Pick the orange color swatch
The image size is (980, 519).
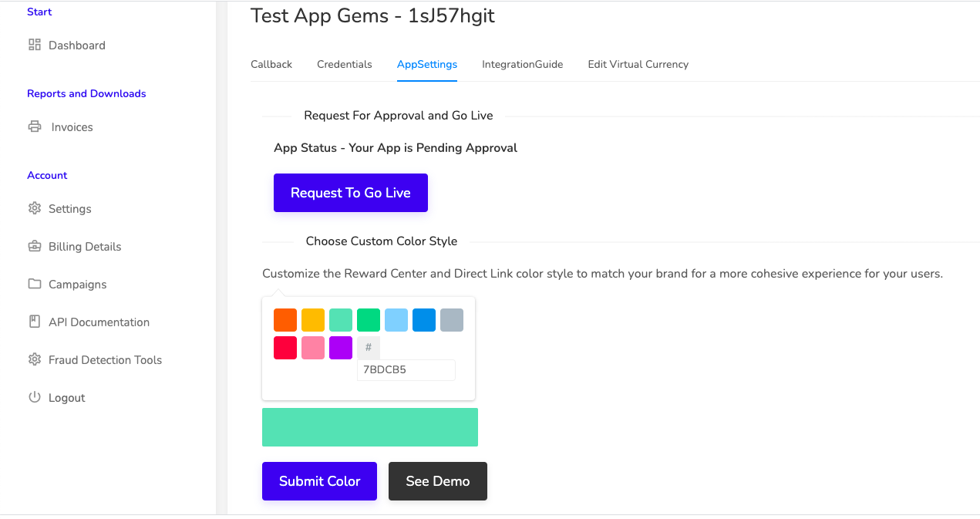pyautogui.click(x=285, y=320)
